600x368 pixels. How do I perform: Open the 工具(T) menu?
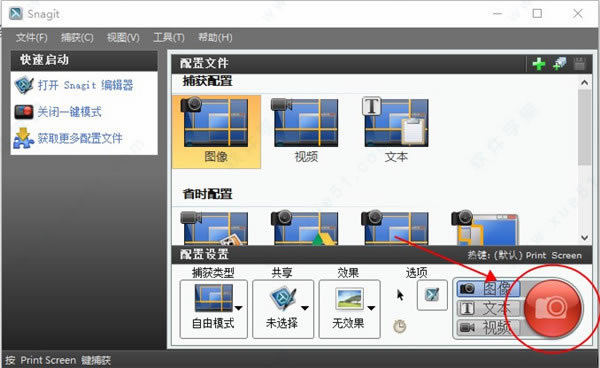(x=169, y=37)
